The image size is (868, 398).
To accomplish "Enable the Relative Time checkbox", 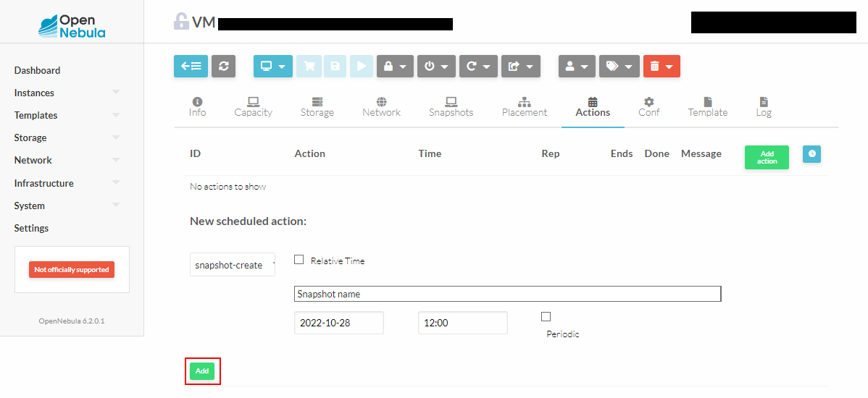I will (x=299, y=260).
